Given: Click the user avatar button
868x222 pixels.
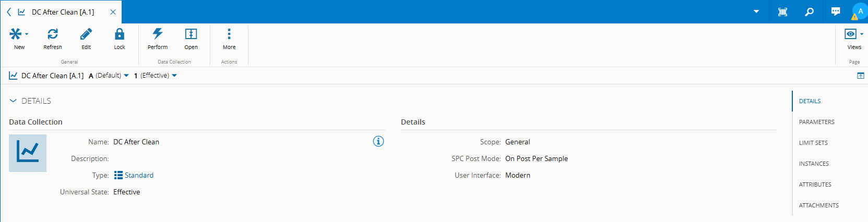Looking at the screenshot, I should (860, 11).
